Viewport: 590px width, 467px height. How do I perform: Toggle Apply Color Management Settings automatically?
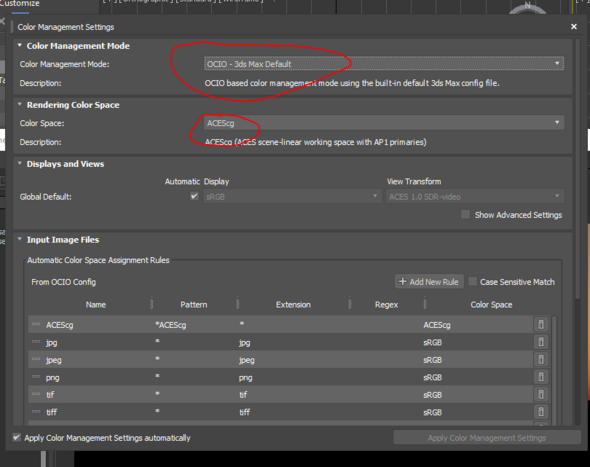click(x=17, y=437)
